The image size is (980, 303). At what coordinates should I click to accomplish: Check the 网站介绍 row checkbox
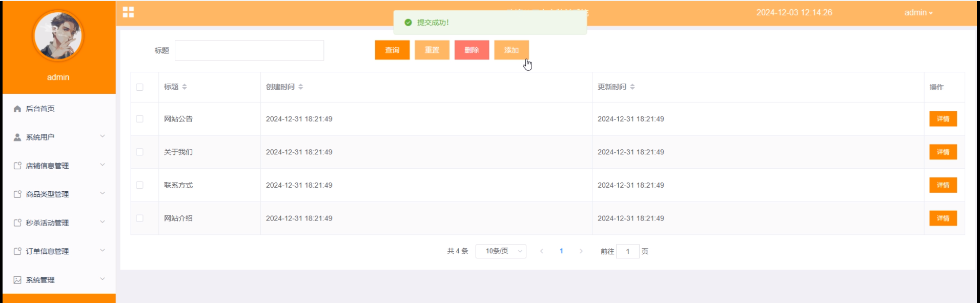(x=139, y=218)
